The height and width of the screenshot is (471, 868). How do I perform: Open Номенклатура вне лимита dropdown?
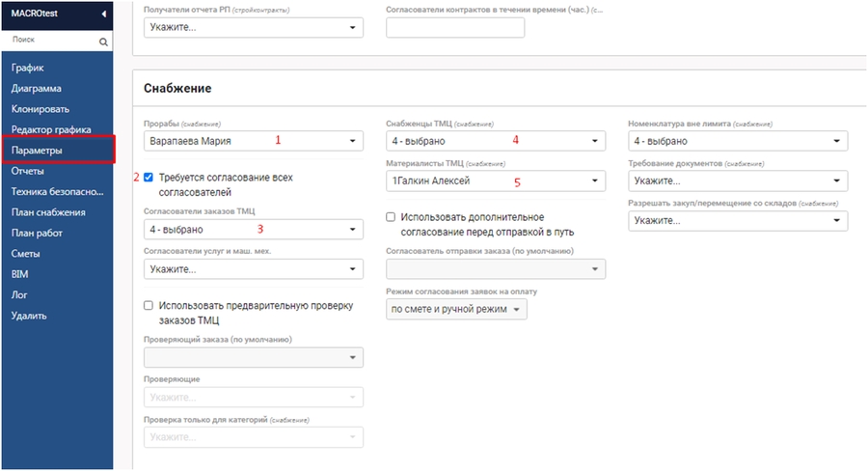pyautogui.click(x=738, y=141)
